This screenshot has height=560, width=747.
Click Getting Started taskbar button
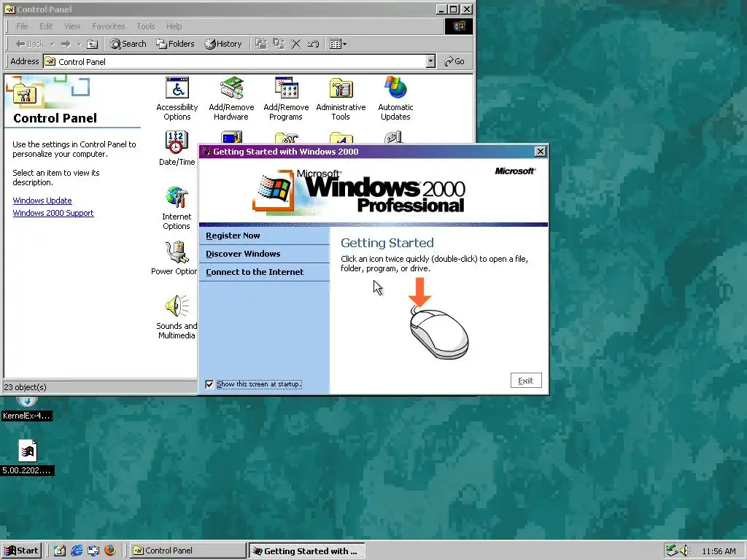307,551
